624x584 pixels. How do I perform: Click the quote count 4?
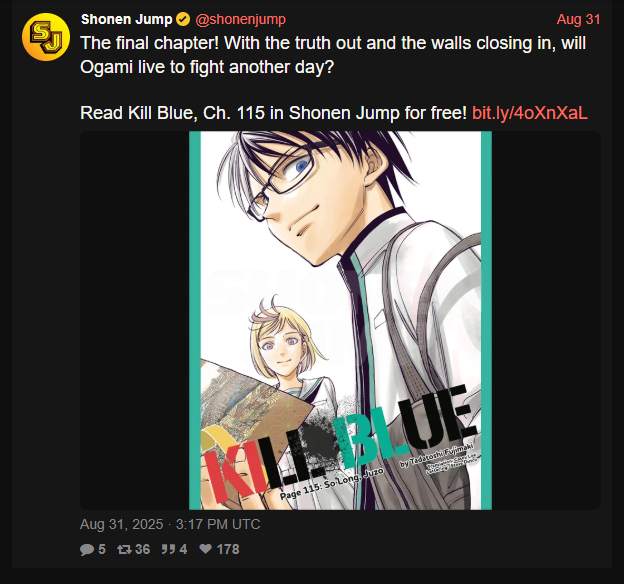coord(183,549)
